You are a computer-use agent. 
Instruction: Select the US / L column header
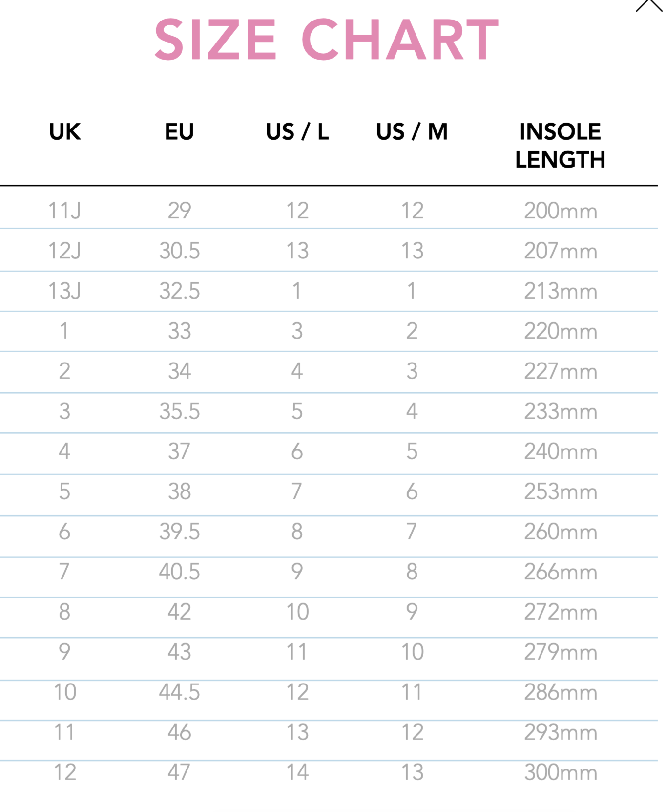(297, 132)
